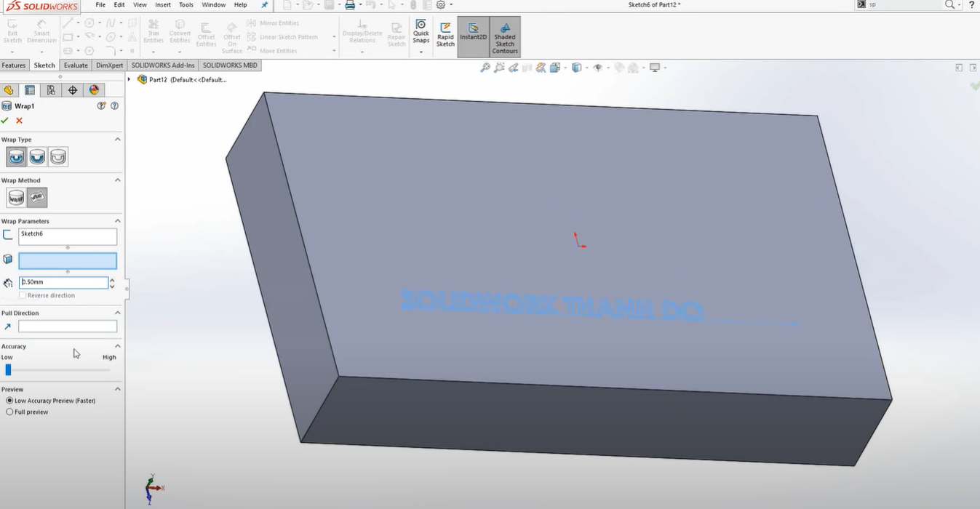Collapse the Wrap Parameters section
This screenshot has height=509, width=980.
117,221
